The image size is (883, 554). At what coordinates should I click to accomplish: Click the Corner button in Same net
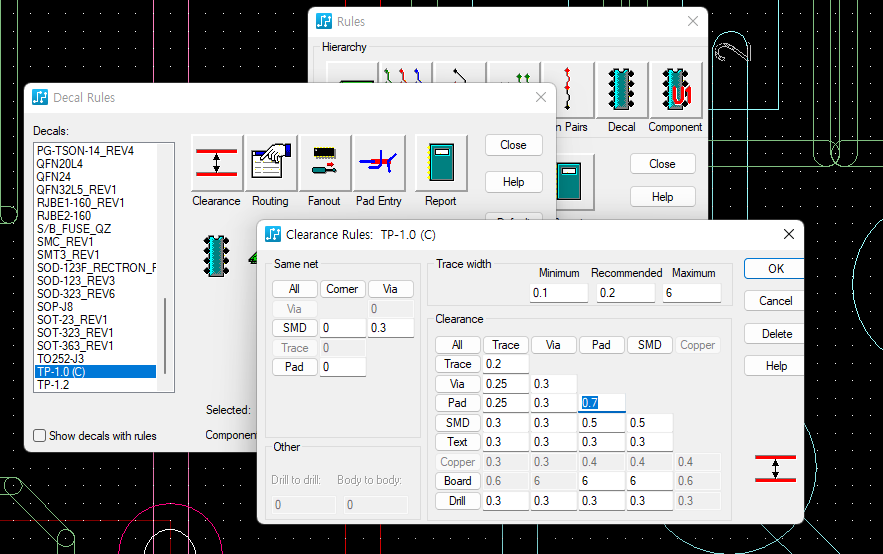click(342, 289)
